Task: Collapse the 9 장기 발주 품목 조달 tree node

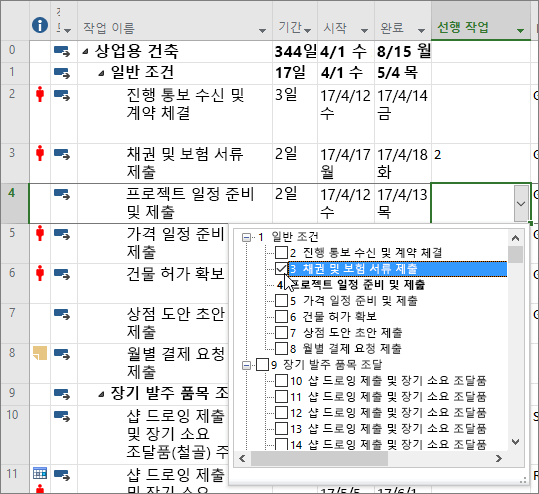Action: pyautogui.click(x=246, y=365)
